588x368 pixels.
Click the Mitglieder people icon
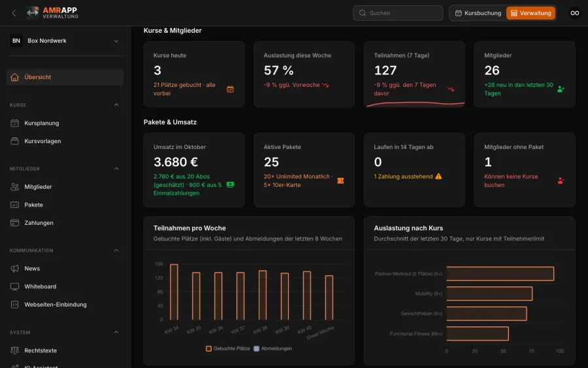[14, 187]
